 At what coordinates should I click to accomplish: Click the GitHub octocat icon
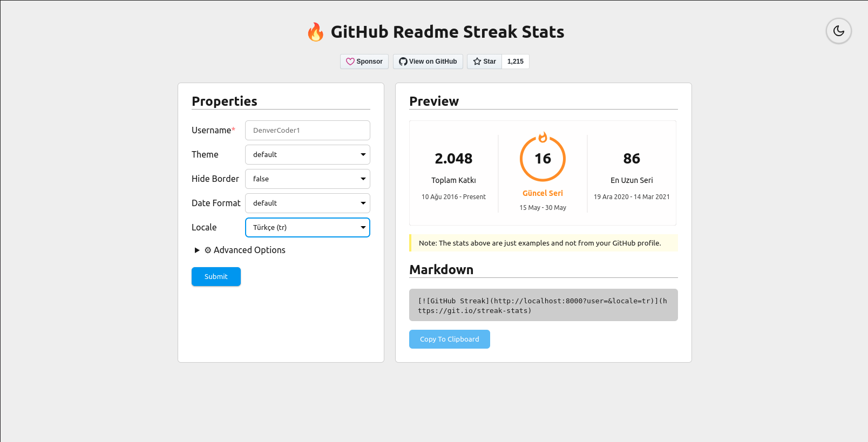[x=403, y=62]
